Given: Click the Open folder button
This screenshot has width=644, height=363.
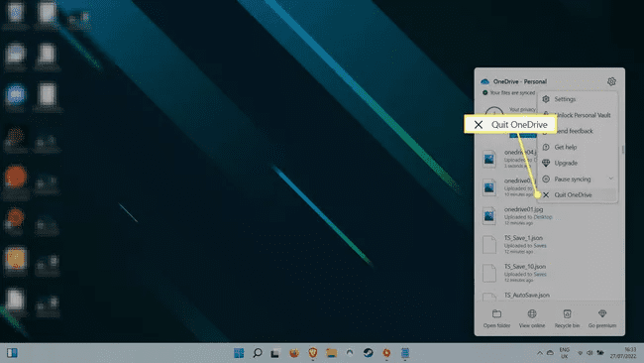Looking at the screenshot, I should pyautogui.click(x=496, y=318).
